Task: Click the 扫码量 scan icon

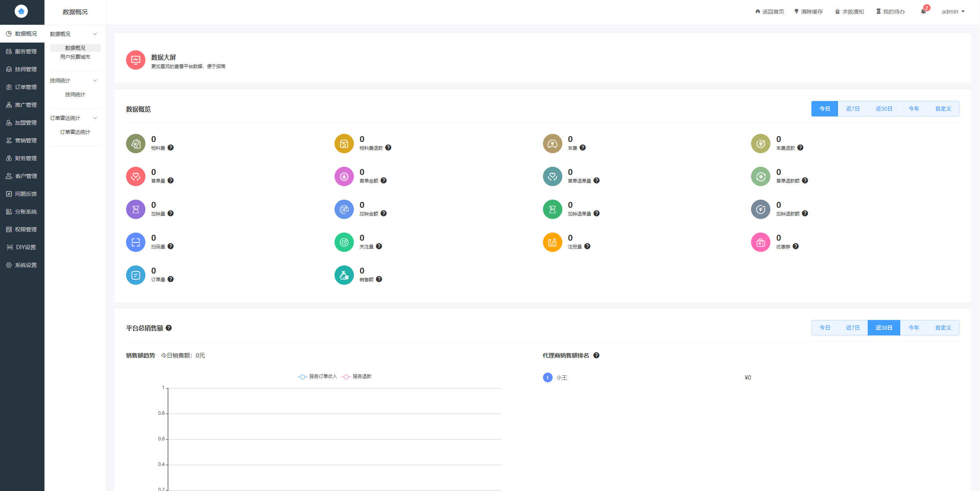Action: pos(135,243)
